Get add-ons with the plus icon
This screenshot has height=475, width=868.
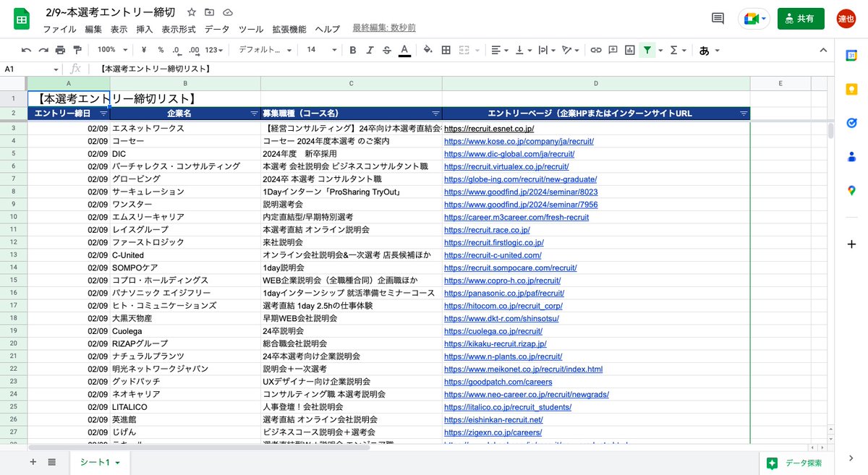coord(851,244)
